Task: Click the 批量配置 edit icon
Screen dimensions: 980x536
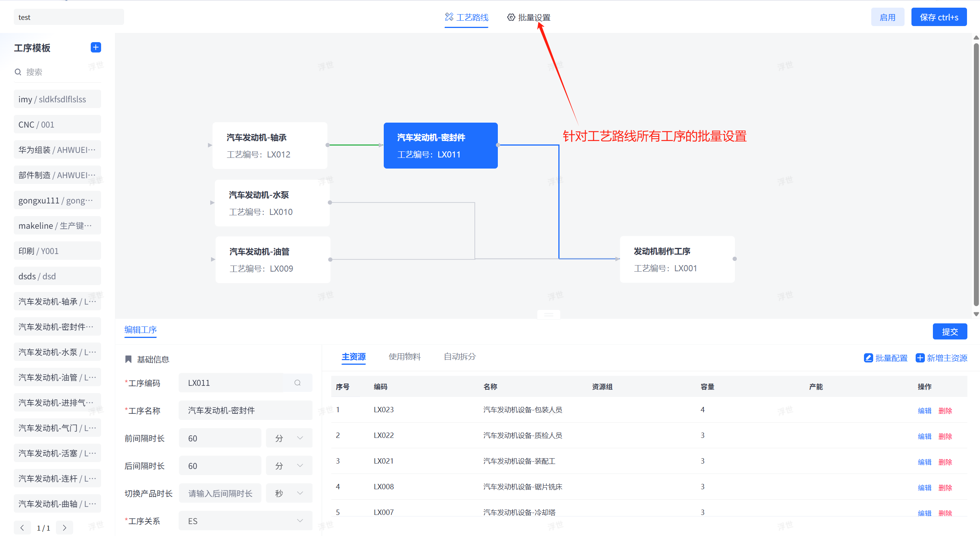Action: tap(868, 358)
